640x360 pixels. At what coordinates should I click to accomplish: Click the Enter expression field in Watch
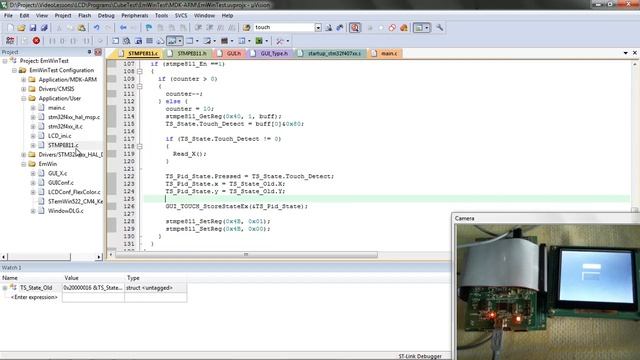click(34, 297)
